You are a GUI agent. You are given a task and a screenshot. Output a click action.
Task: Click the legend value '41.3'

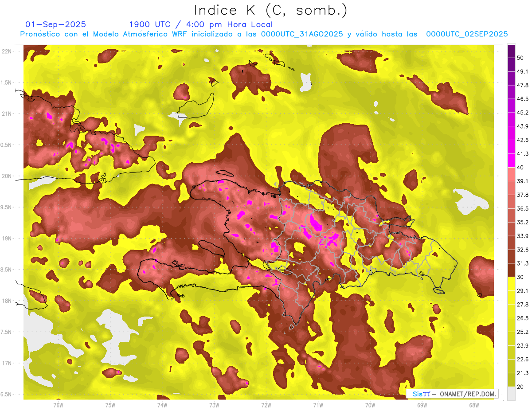(523, 154)
